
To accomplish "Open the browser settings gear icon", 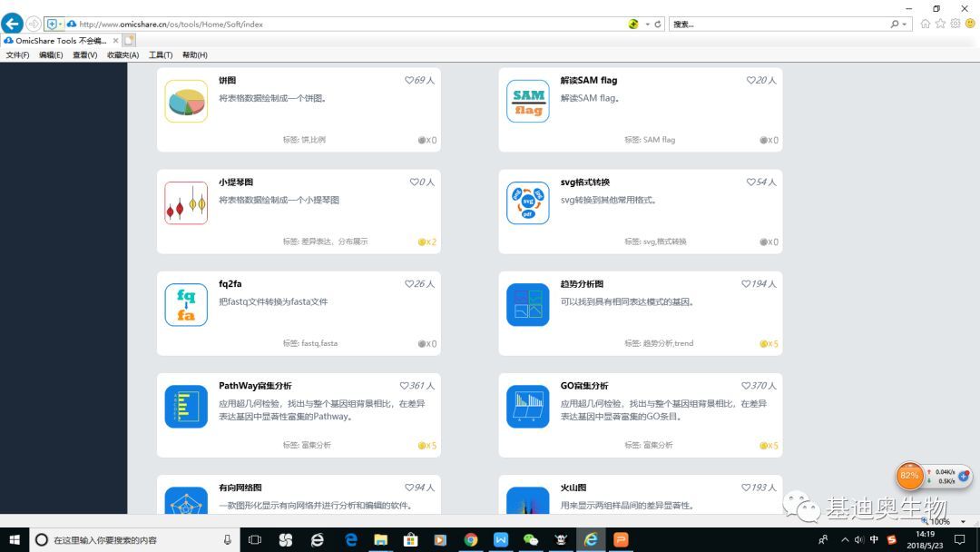I will coord(955,24).
